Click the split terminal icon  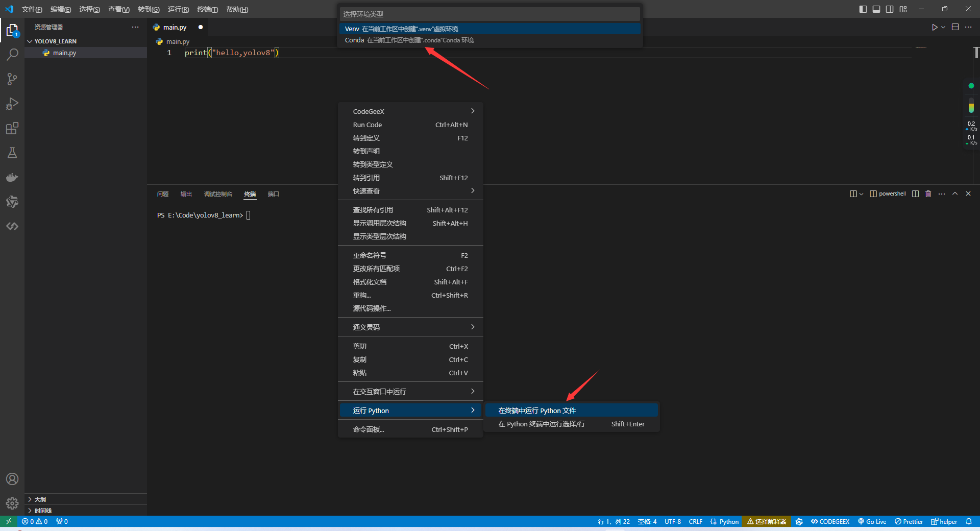pos(916,194)
